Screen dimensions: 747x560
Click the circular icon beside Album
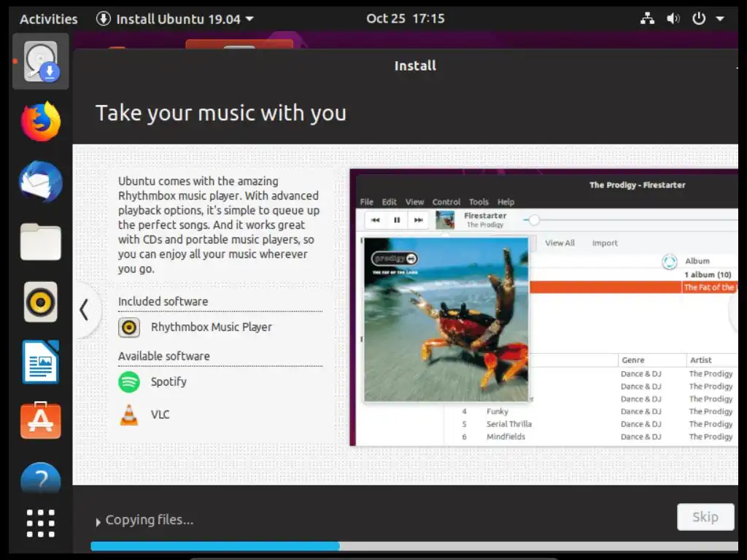click(x=670, y=262)
